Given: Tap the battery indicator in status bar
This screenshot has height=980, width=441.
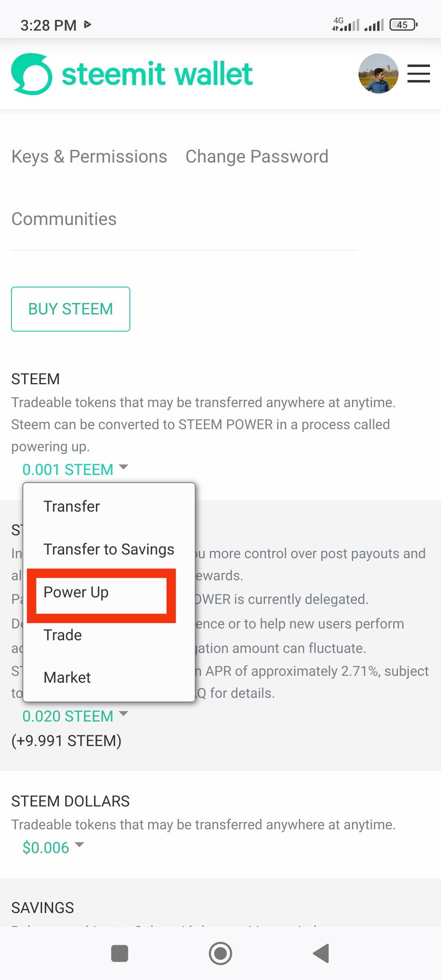Looking at the screenshot, I should pos(403,25).
